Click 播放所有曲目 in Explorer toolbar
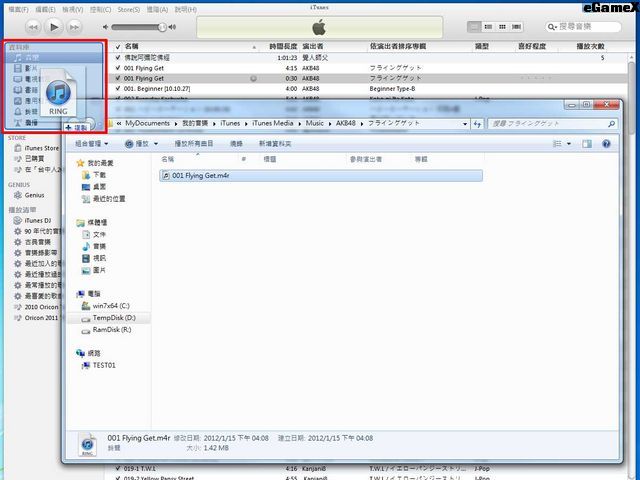The height and width of the screenshot is (480, 640). 194,144
